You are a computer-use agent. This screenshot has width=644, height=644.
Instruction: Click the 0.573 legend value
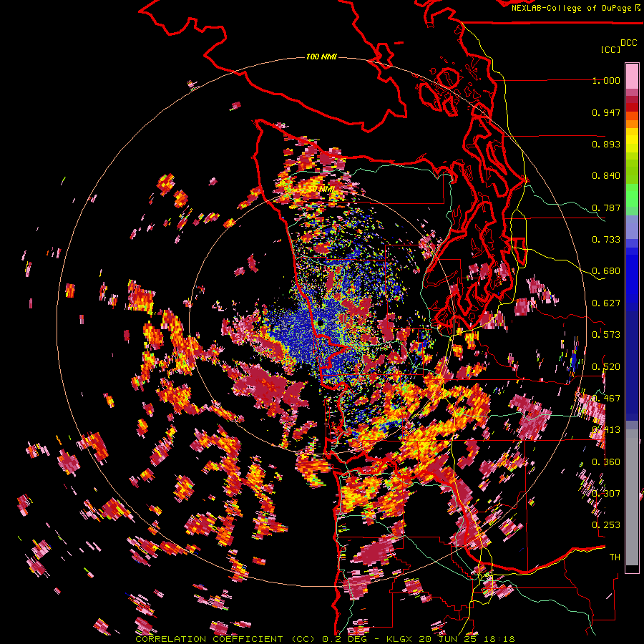(x=606, y=335)
